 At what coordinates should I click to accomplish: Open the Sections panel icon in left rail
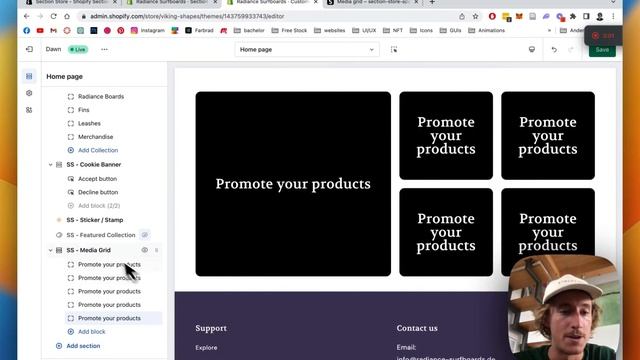click(29, 76)
